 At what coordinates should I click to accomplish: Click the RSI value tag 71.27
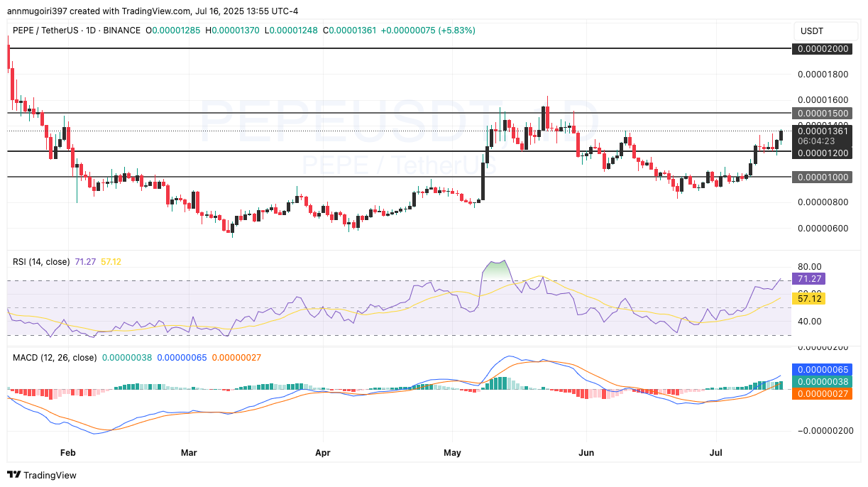coord(810,280)
